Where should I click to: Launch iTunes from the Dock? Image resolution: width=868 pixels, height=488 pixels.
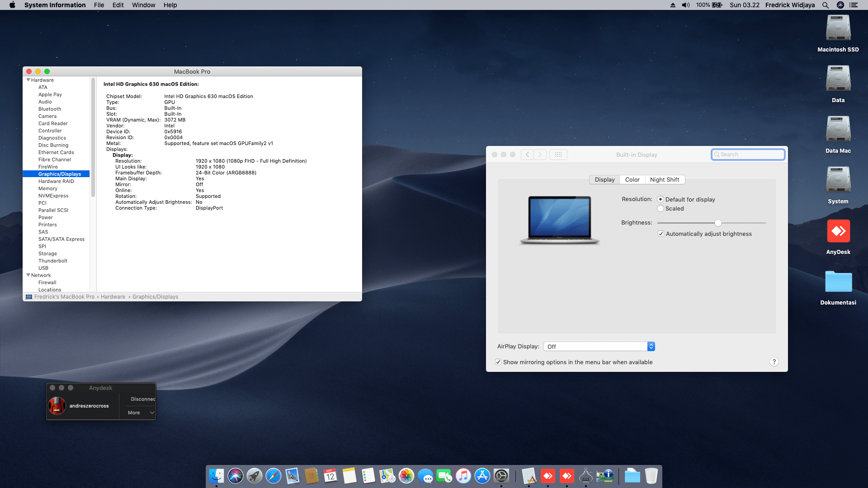point(463,476)
